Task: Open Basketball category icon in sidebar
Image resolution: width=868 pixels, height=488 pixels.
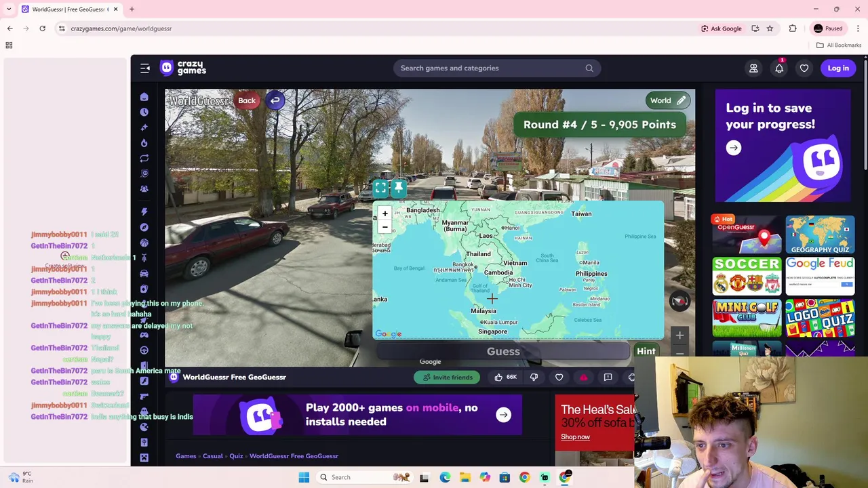Action: [x=144, y=243]
